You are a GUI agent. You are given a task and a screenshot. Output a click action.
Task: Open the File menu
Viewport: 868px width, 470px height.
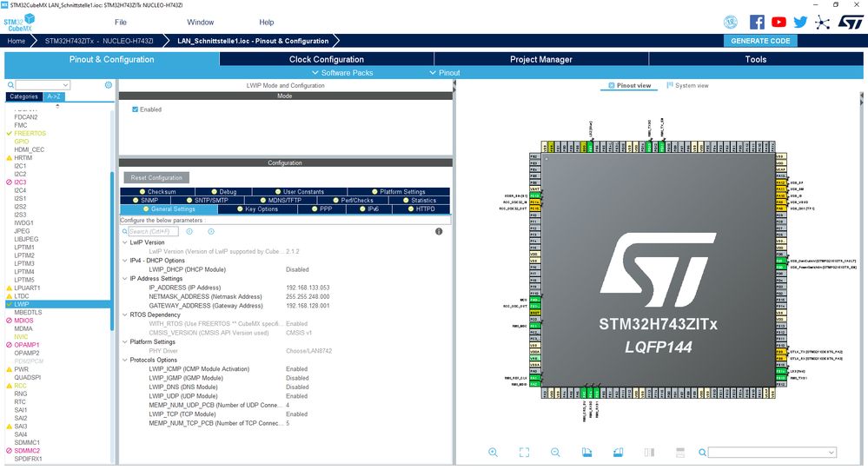121,22
